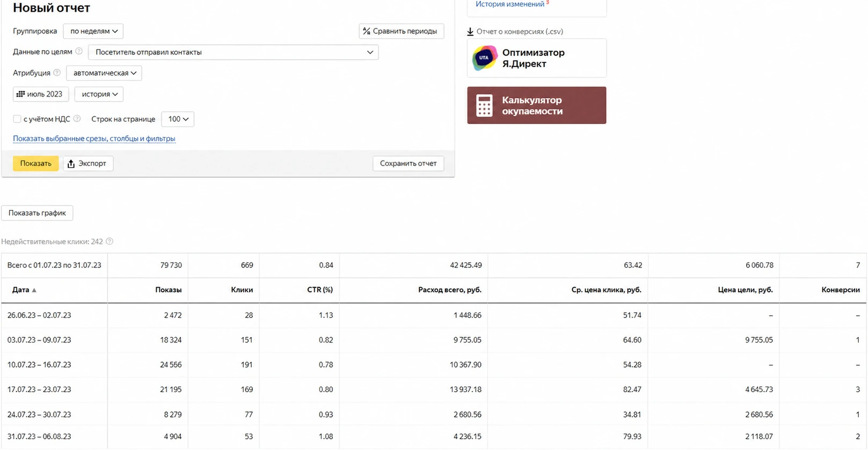Image resolution: width=868 pixels, height=450 pixels.
Task: Select the row 31.07.23 – 06.08.23
Action: click(x=434, y=437)
